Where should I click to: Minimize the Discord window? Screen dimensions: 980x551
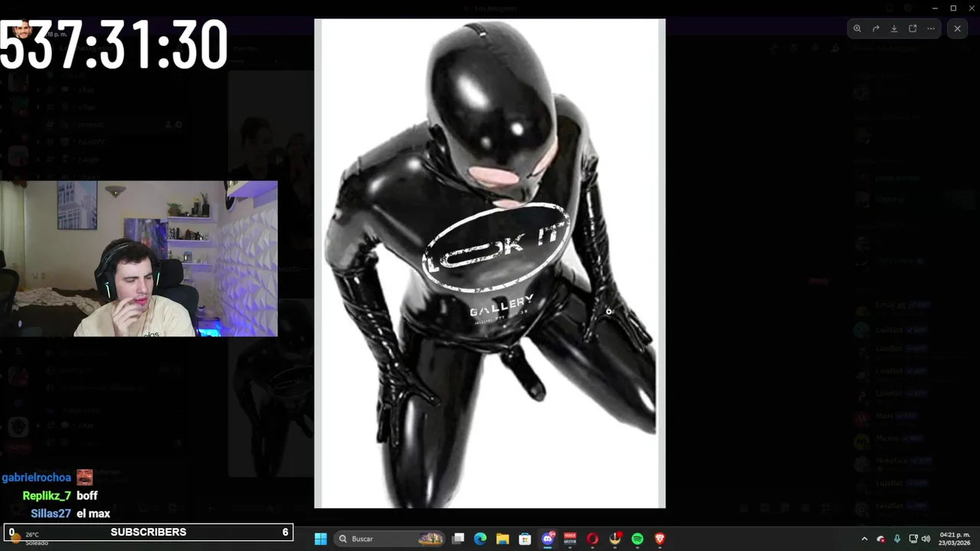(x=935, y=8)
